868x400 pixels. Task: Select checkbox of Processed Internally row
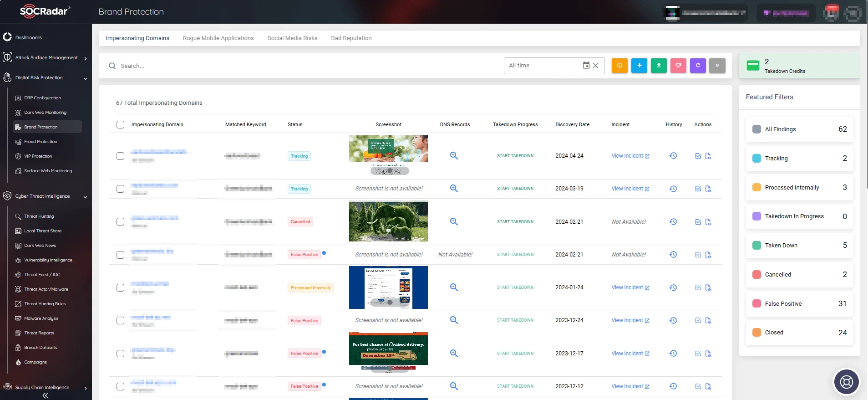click(120, 287)
